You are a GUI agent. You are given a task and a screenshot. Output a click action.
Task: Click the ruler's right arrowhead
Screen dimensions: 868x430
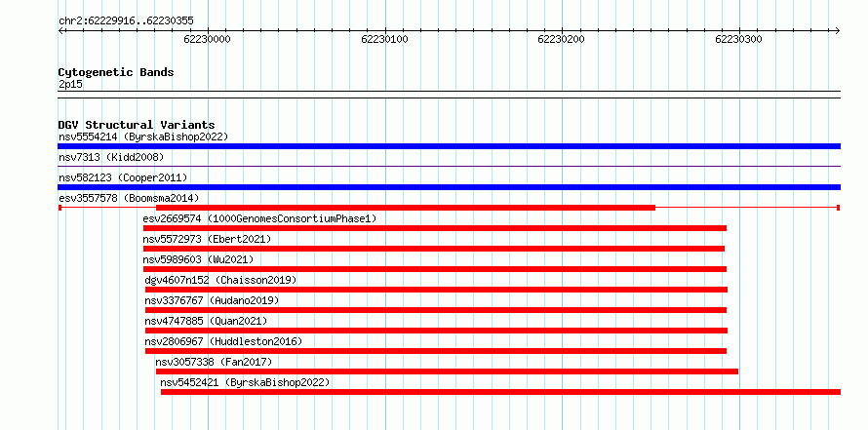click(838, 30)
